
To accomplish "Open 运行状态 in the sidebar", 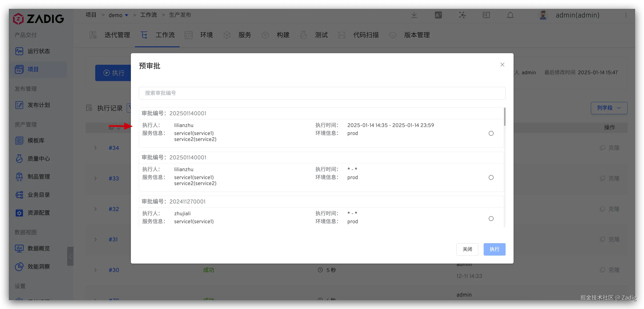I will [x=39, y=51].
